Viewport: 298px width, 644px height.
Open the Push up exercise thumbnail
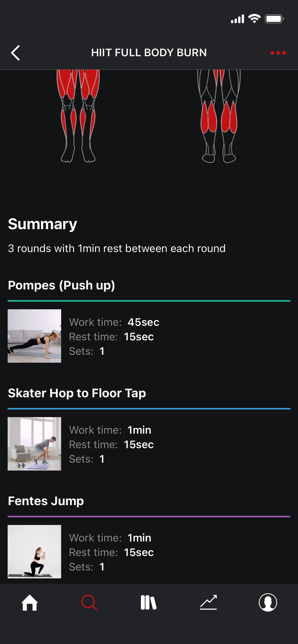tap(34, 336)
